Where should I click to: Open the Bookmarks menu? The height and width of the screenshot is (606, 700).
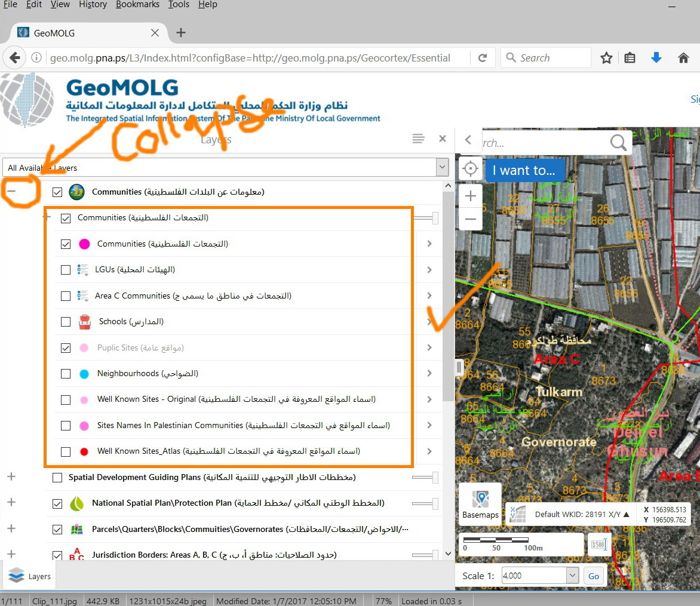(x=137, y=4)
